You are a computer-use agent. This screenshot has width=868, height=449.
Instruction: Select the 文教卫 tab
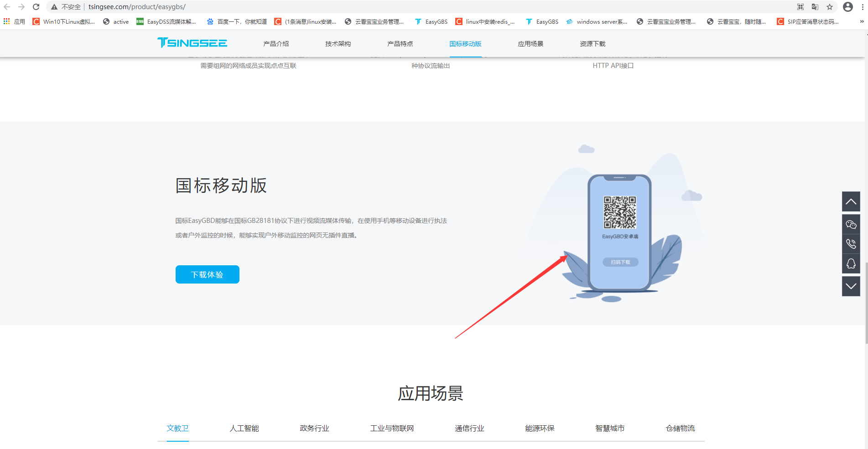click(177, 428)
